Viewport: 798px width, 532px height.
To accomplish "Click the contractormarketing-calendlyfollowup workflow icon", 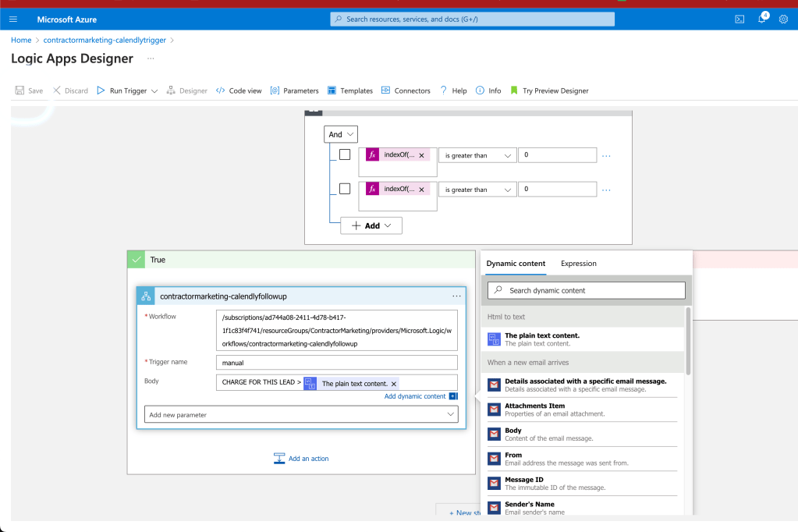I will pos(146,296).
